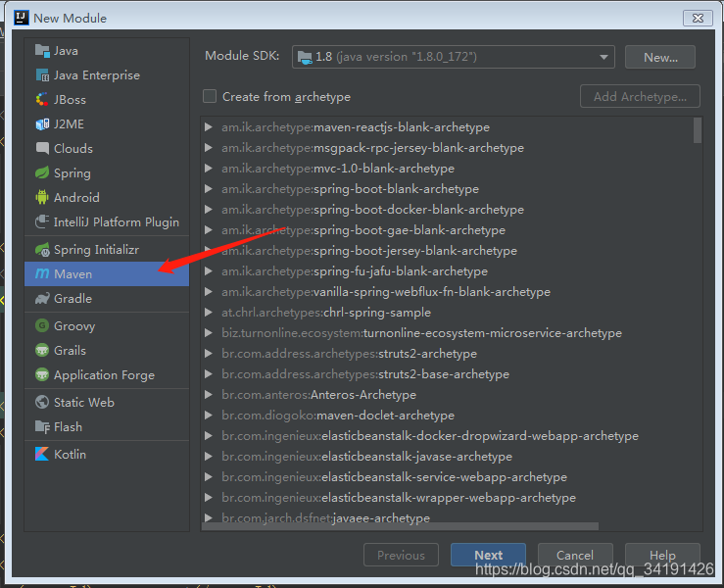The width and height of the screenshot is (724, 588).
Task: Expand spring-boot-blank-archetype entry
Action: tap(209, 189)
